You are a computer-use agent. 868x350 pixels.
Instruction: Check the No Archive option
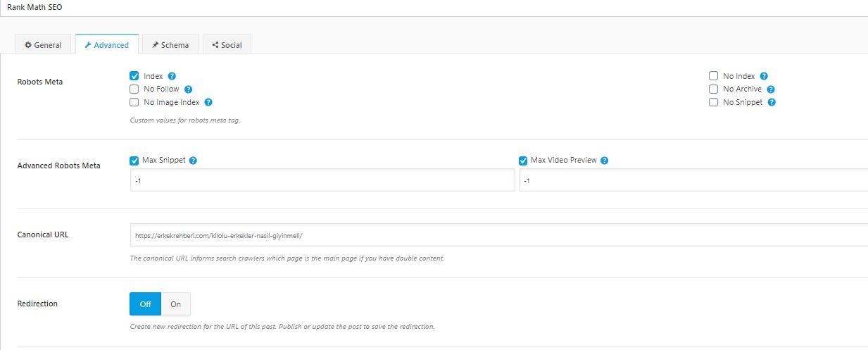click(x=714, y=89)
